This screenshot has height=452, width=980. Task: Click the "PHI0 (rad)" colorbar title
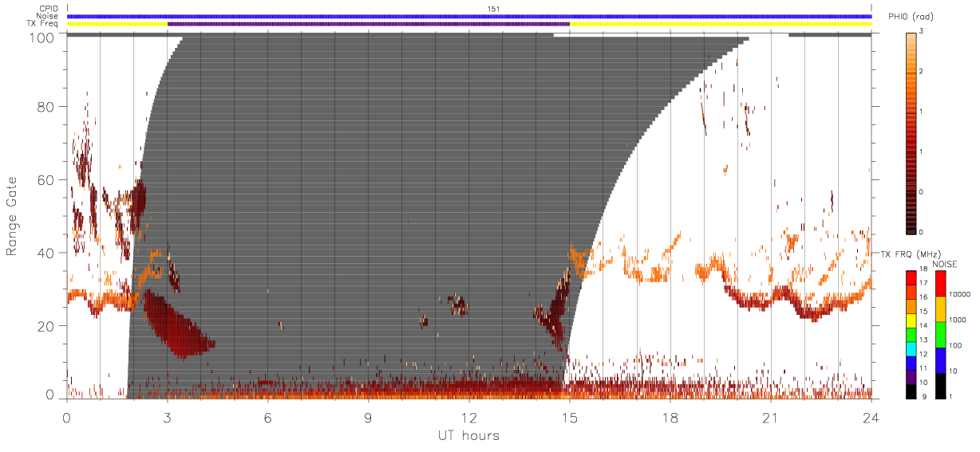click(x=910, y=18)
